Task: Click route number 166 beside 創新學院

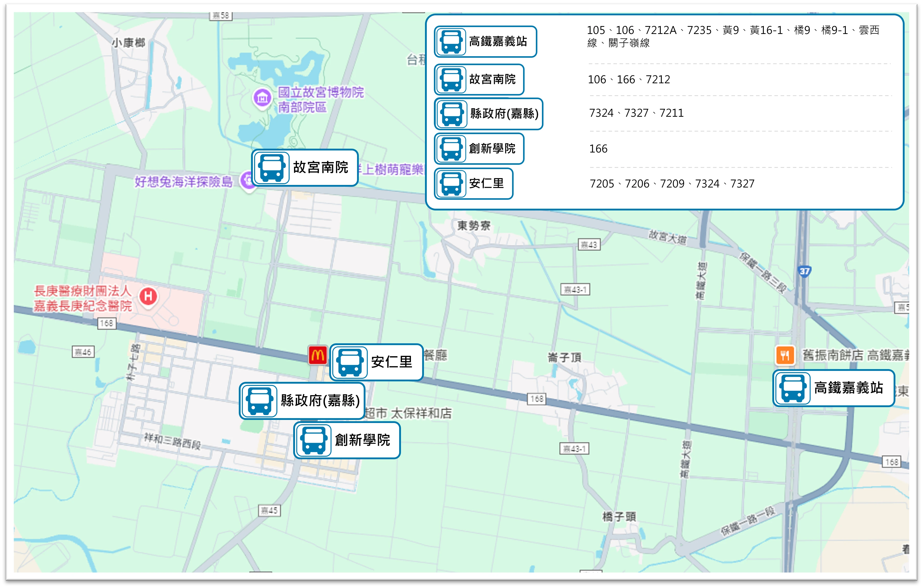Action: [x=599, y=149]
